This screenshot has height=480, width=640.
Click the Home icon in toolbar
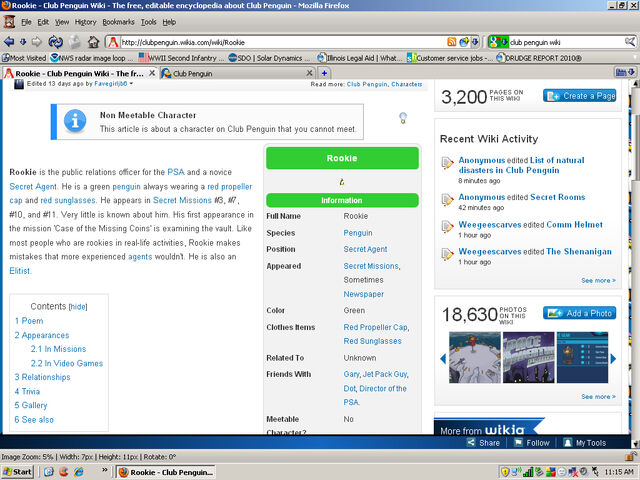click(x=93, y=42)
